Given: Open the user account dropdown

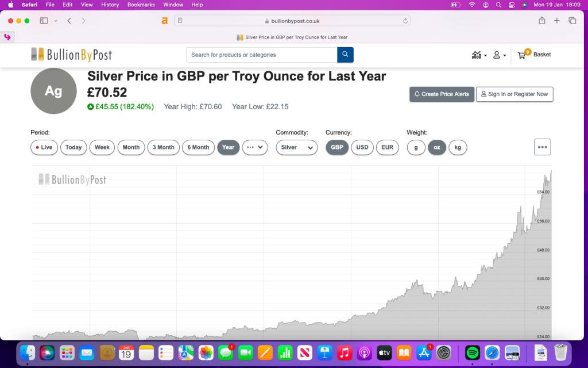Looking at the screenshot, I should [x=500, y=55].
